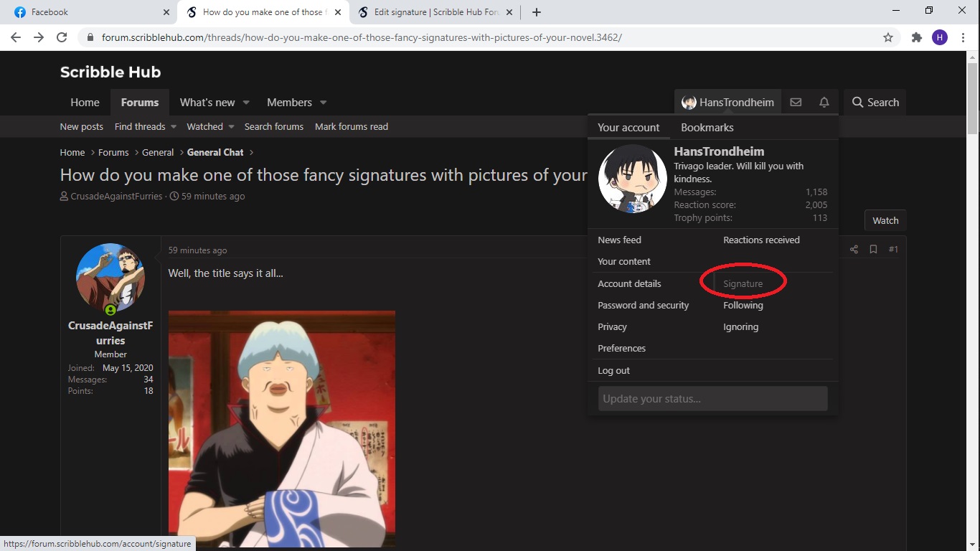Open the inbox envelope icon
The image size is (980, 551).
[796, 103]
